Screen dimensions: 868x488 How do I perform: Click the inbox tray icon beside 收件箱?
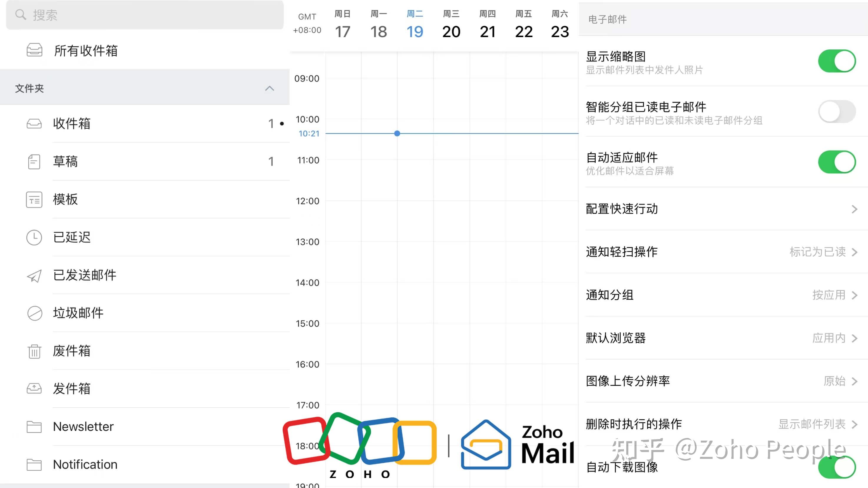(34, 124)
